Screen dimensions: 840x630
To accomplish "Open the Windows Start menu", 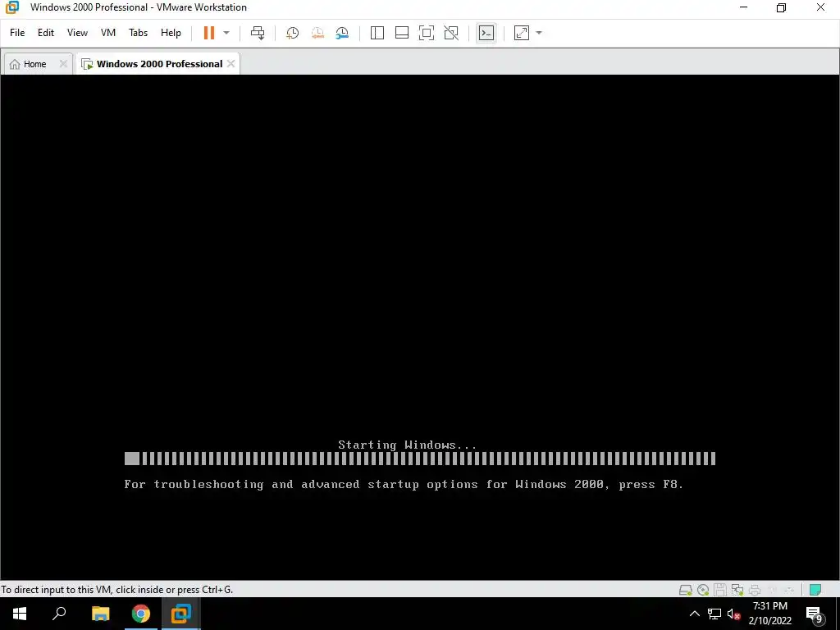I will 20,614.
